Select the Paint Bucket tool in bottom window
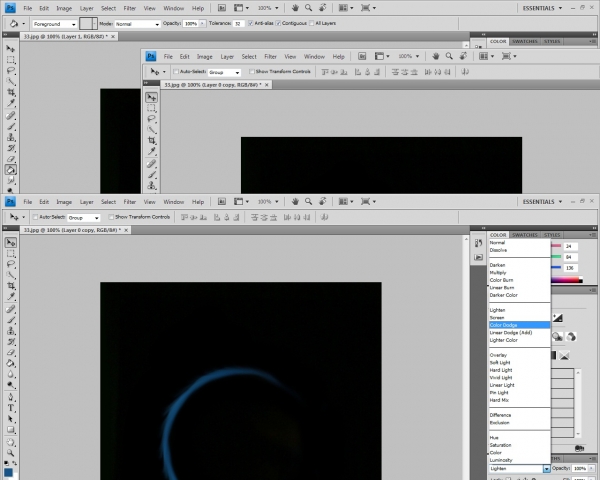 (x=11, y=363)
